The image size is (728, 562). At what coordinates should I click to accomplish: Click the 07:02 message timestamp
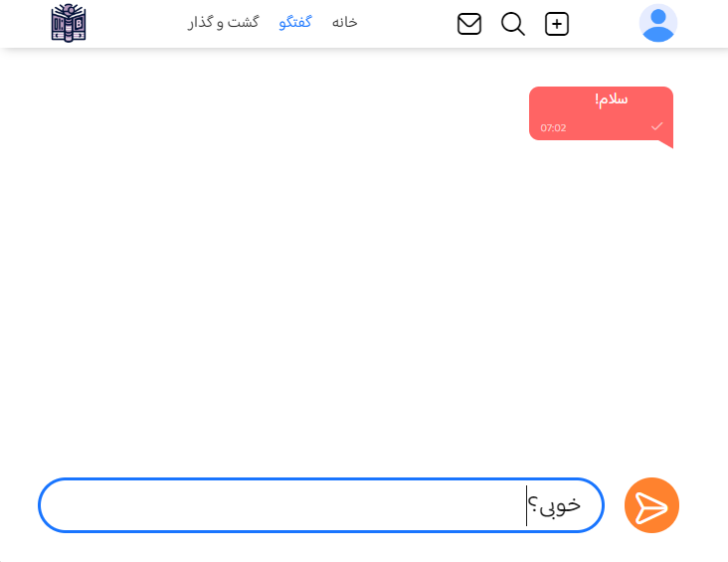553,127
